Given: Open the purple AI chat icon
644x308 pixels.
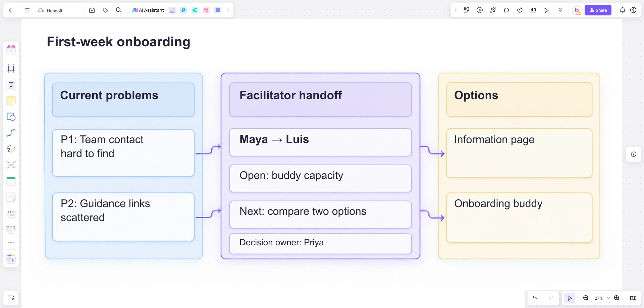Looking at the screenshot, I should pyautogui.click(x=218, y=10).
